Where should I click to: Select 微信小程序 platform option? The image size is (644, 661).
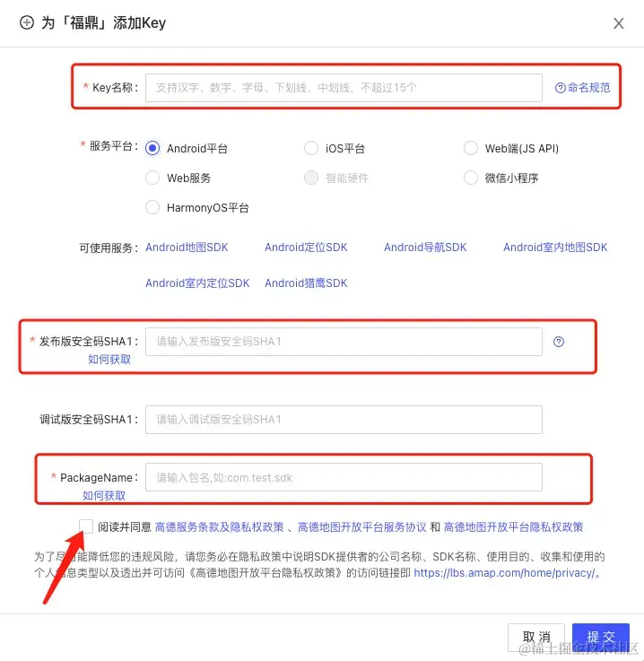click(x=470, y=178)
